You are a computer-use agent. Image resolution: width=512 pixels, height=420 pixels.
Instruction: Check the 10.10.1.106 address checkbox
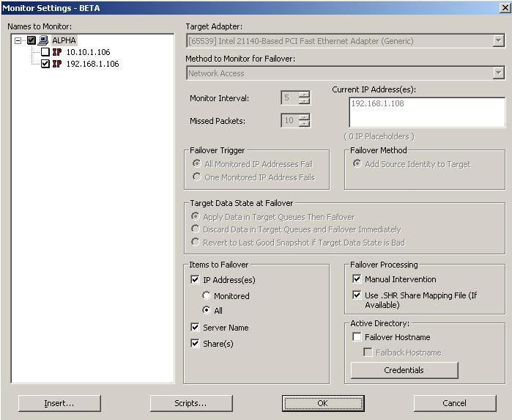[x=45, y=53]
